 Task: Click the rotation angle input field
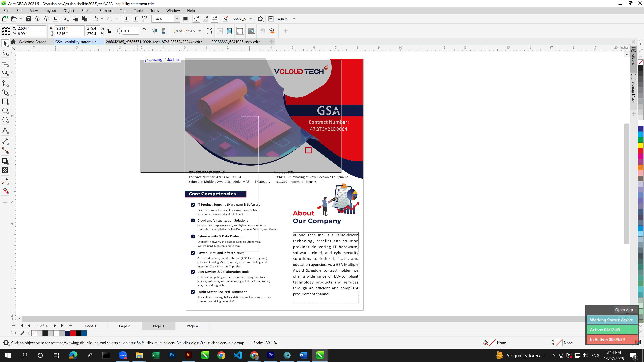tap(131, 31)
